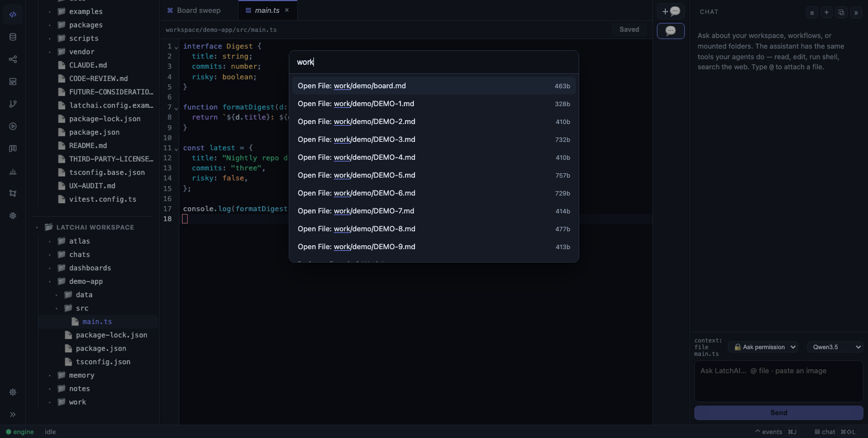Screen dimensions: 868x438
Task: Open the database view icon in sidebar
Action: pyautogui.click(x=13, y=37)
